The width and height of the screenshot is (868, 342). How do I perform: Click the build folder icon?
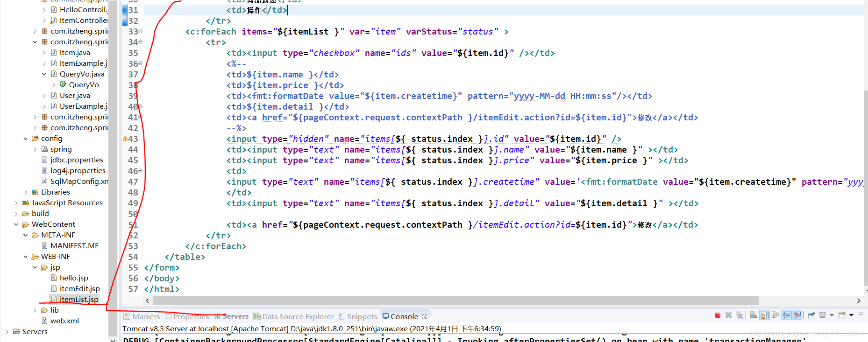pyautogui.click(x=26, y=213)
